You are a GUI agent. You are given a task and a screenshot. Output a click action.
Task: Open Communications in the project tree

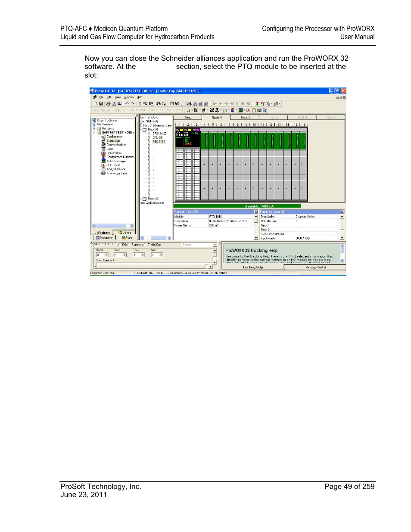click(x=116, y=145)
